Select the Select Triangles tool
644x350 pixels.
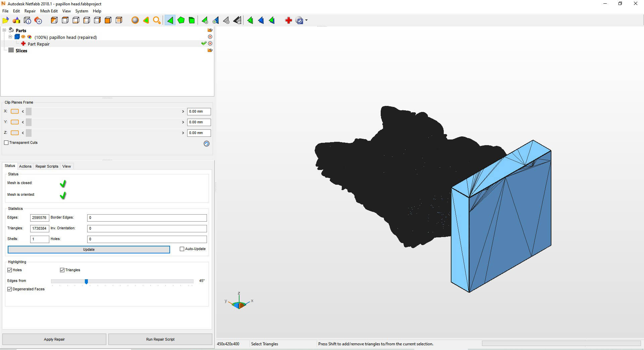click(x=170, y=20)
